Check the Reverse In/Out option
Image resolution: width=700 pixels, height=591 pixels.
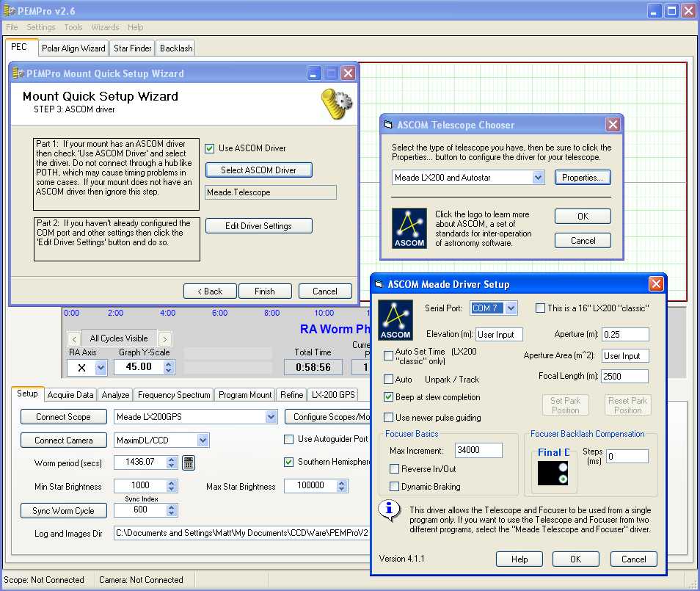(x=394, y=468)
